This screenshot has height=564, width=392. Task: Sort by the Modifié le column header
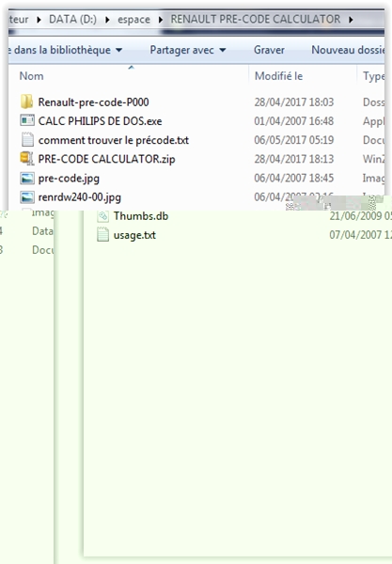pyautogui.click(x=278, y=76)
